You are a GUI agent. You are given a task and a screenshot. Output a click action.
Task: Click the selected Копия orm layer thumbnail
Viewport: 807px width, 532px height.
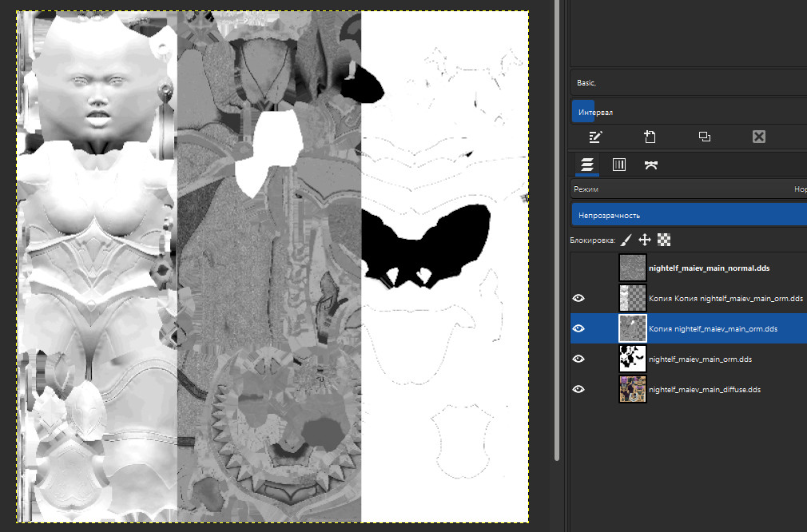click(632, 328)
